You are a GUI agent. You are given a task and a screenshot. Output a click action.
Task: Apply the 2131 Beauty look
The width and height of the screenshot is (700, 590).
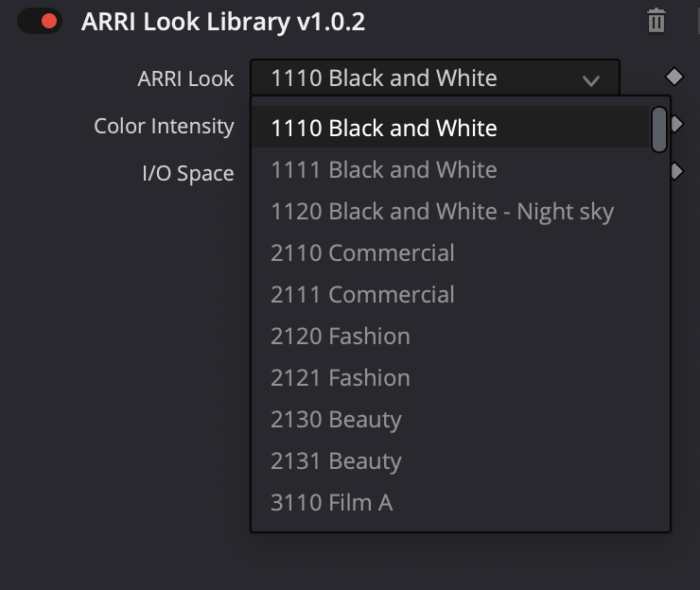click(450, 460)
